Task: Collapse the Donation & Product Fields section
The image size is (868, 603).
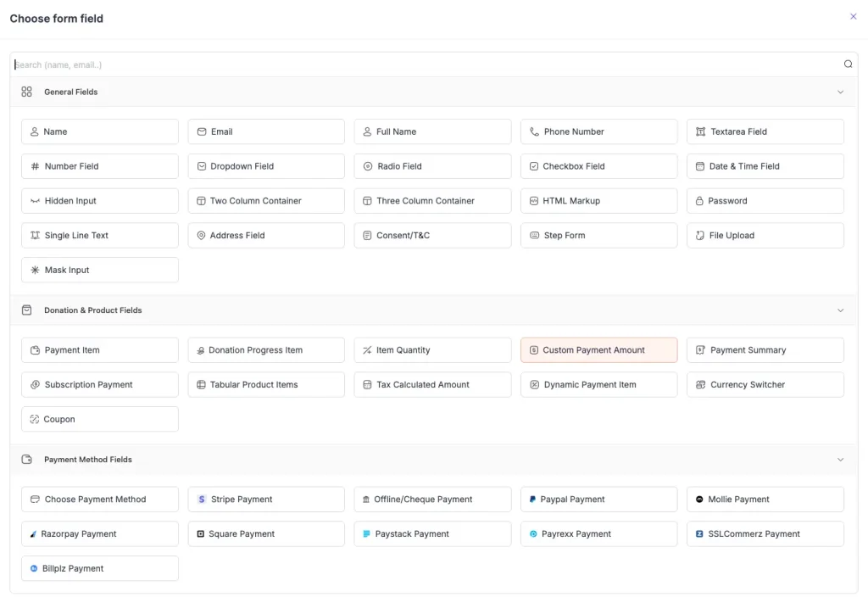Action: pos(840,310)
